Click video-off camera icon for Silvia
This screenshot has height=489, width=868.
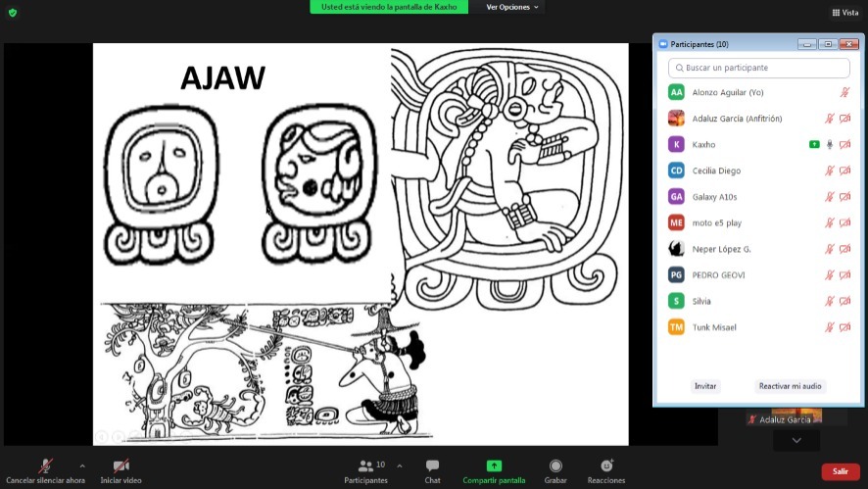point(844,301)
